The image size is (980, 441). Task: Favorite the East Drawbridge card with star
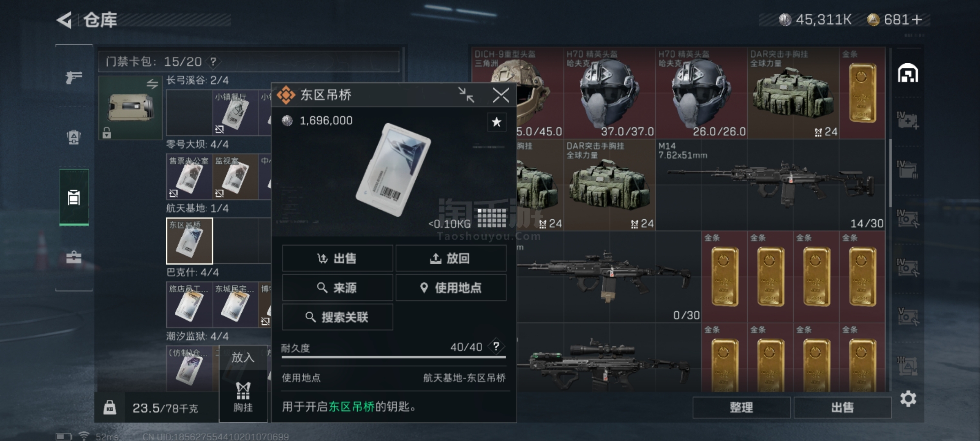[497, 122]
